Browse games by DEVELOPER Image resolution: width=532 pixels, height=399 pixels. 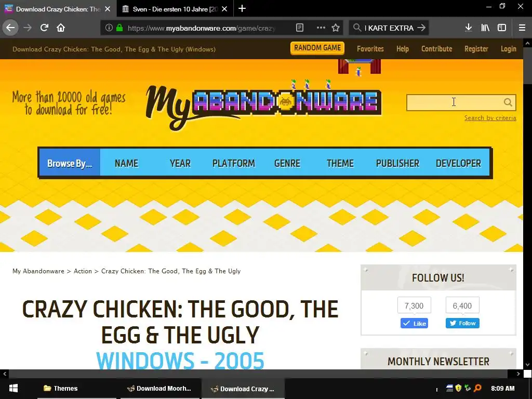[458, 163]
